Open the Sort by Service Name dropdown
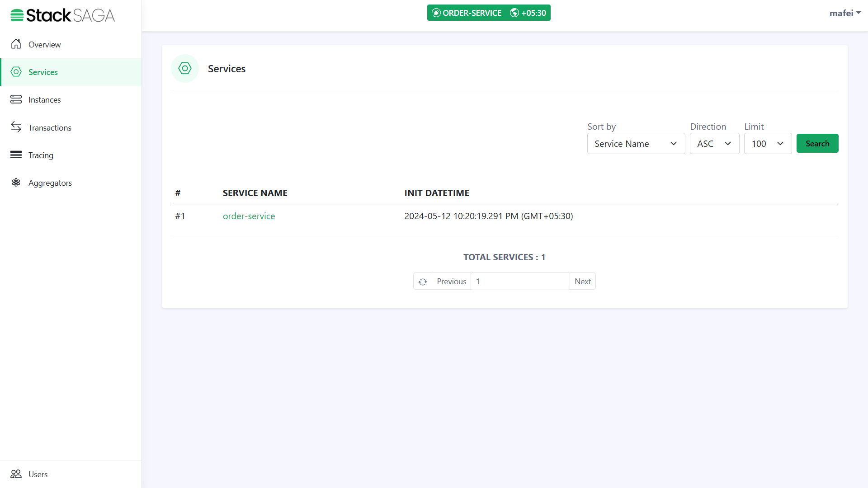The width and height of the screenshot is (868, 488). (636, 144)
